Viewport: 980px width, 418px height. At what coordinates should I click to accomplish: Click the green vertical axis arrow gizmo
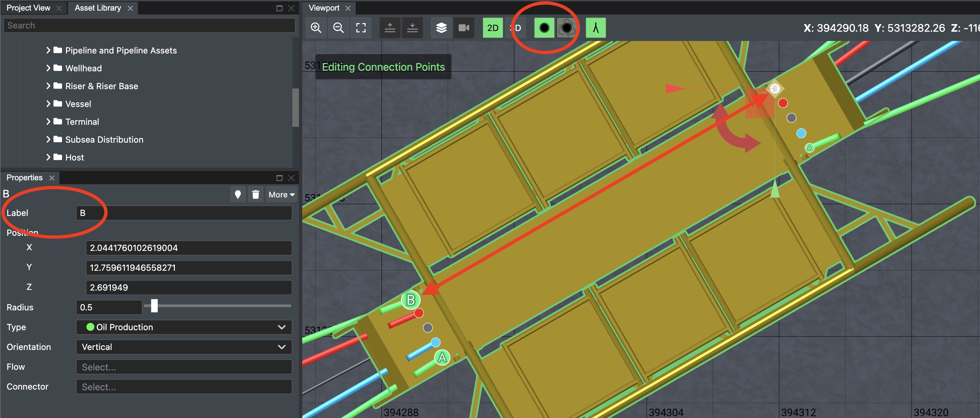[775, 188]
